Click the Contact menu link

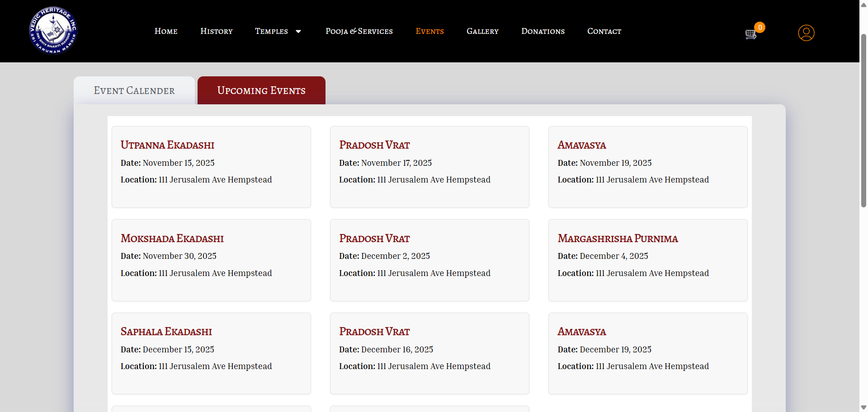click(x=604, y=31)
